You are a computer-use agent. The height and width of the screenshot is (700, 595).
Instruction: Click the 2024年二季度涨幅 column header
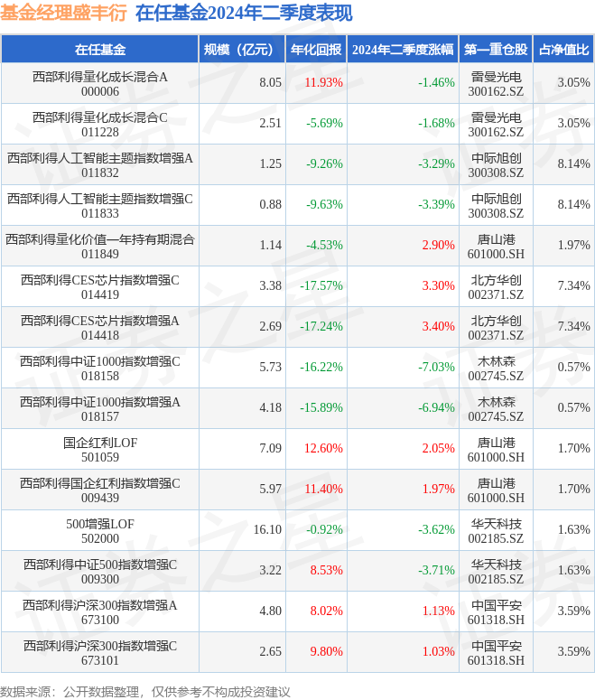(403, 50)
